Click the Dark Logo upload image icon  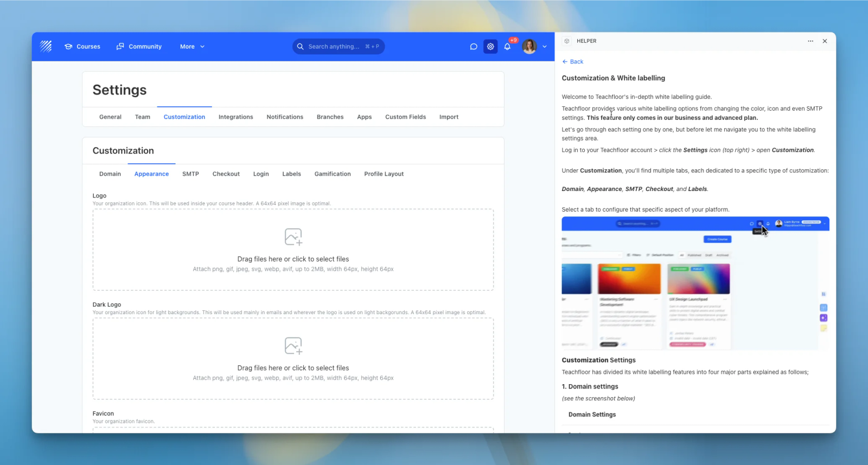293,346
